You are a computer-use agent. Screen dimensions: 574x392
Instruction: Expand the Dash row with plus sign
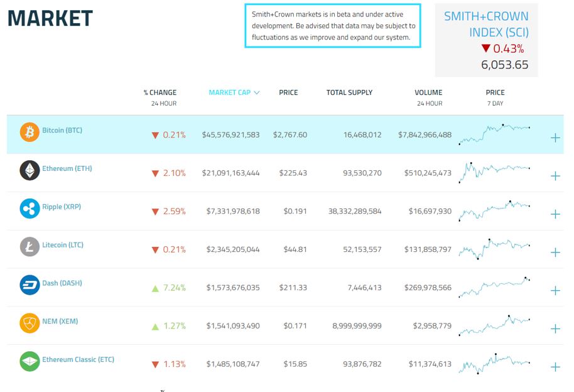pos(555,290)
